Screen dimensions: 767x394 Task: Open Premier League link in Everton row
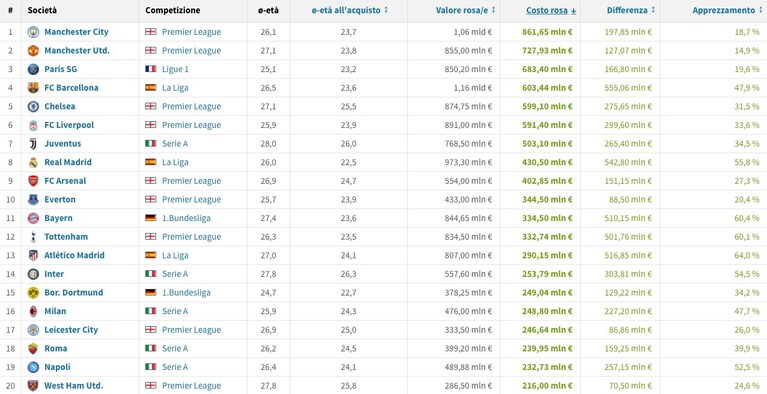coord(191,199)
